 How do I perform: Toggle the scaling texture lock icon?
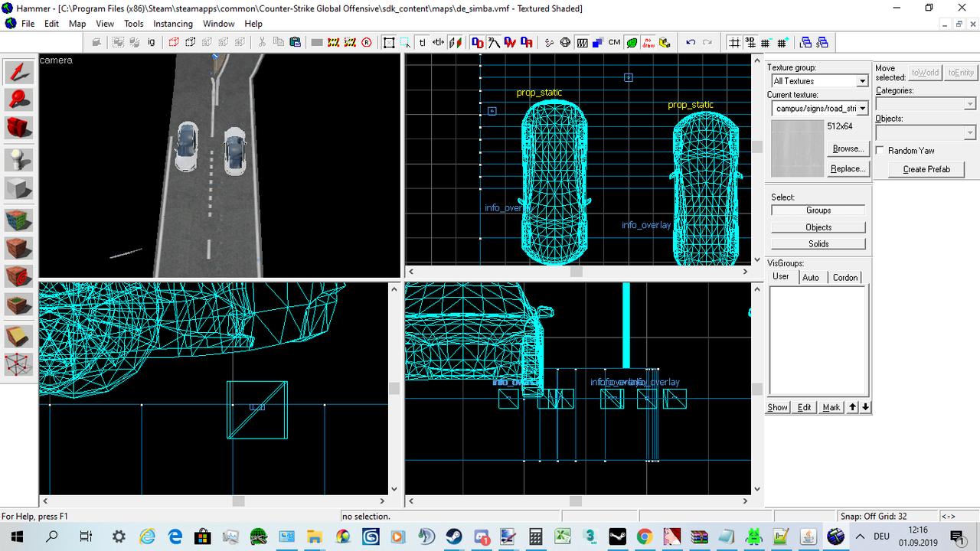tap(439, 43)
